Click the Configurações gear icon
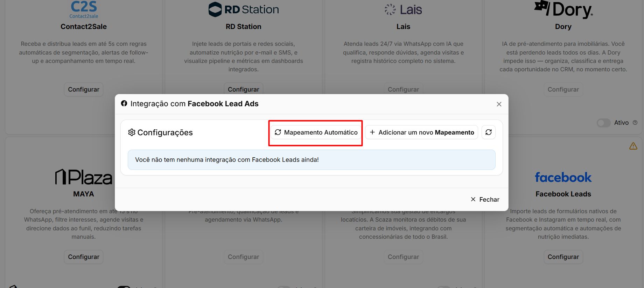The height and width of the screenshot is (288, 644). click(132, 132)
